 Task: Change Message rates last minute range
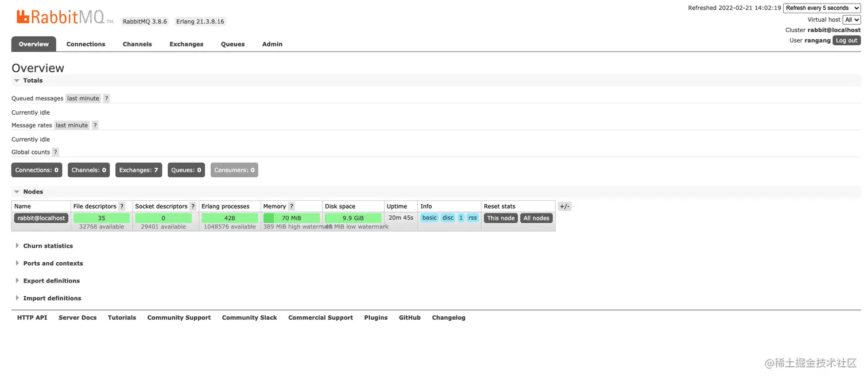(72, 125)
